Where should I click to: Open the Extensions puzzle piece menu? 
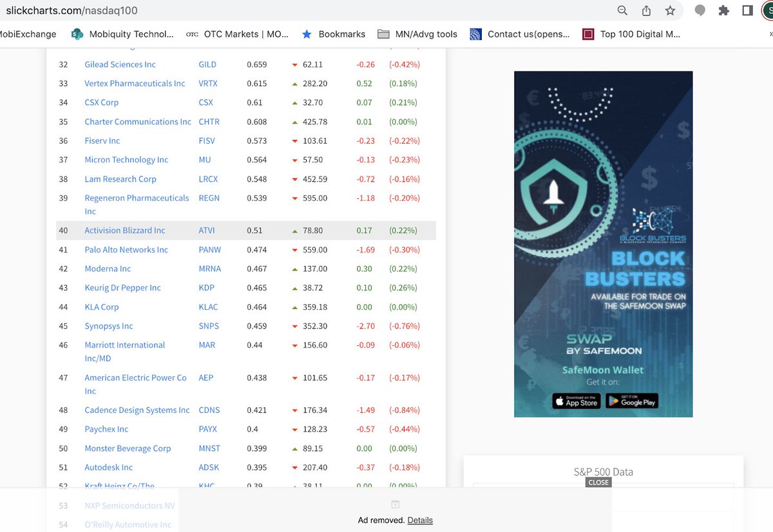724,10
